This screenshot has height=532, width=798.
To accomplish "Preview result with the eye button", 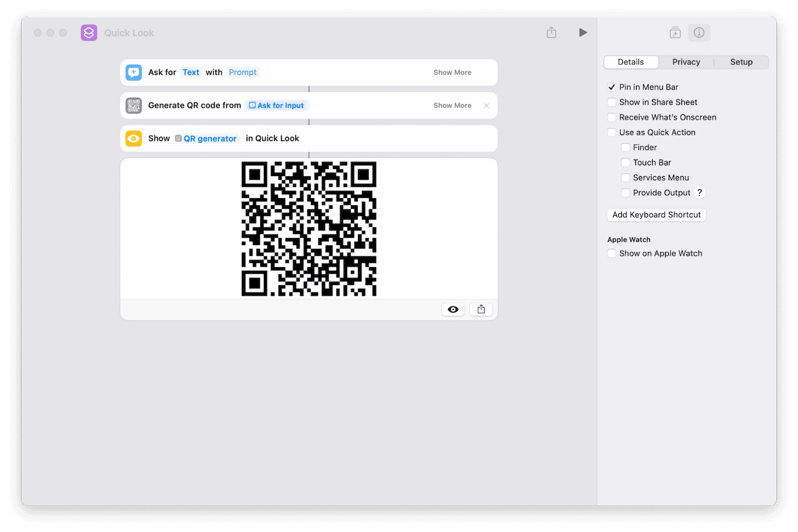I will tap(453, 309).
